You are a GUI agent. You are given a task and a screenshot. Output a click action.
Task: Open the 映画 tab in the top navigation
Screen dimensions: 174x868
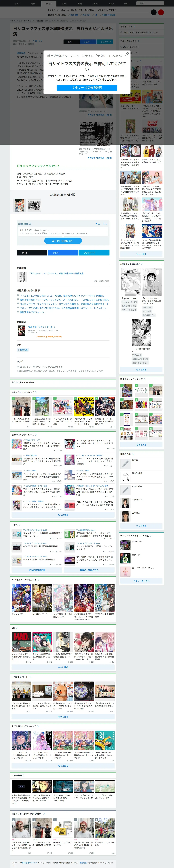[80, 3]
